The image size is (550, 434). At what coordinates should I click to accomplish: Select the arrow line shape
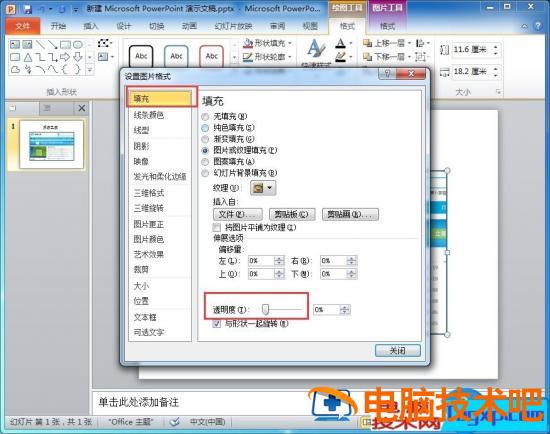[x=53, y=44]
